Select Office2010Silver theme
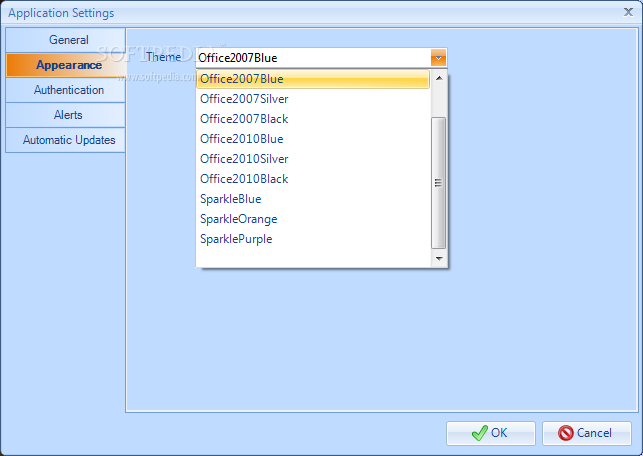 click(313, 159)
